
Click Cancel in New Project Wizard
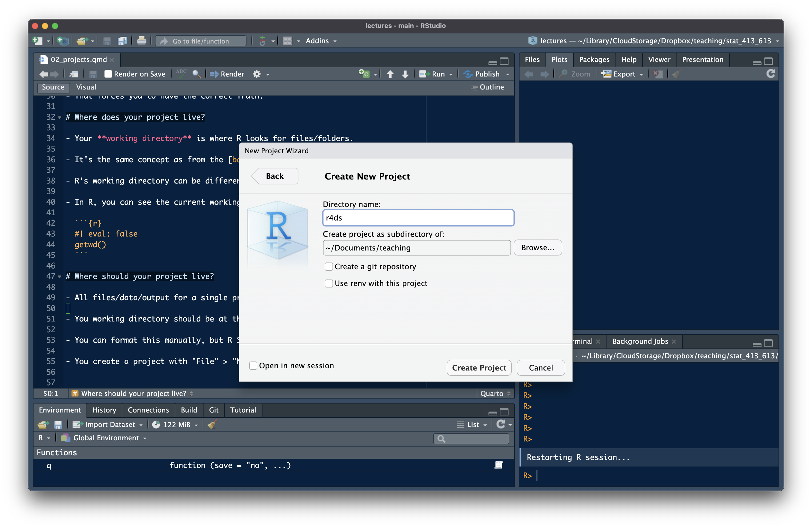tap(540, 368)
